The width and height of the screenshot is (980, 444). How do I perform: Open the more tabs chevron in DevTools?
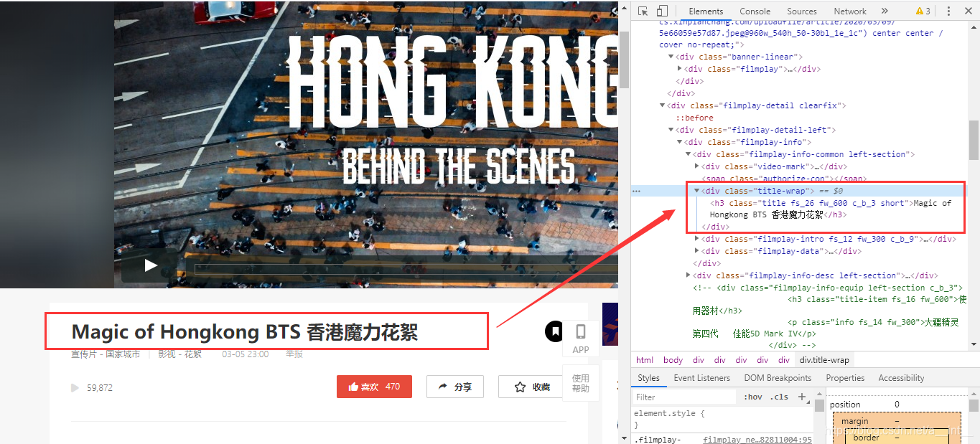point(885,11)
